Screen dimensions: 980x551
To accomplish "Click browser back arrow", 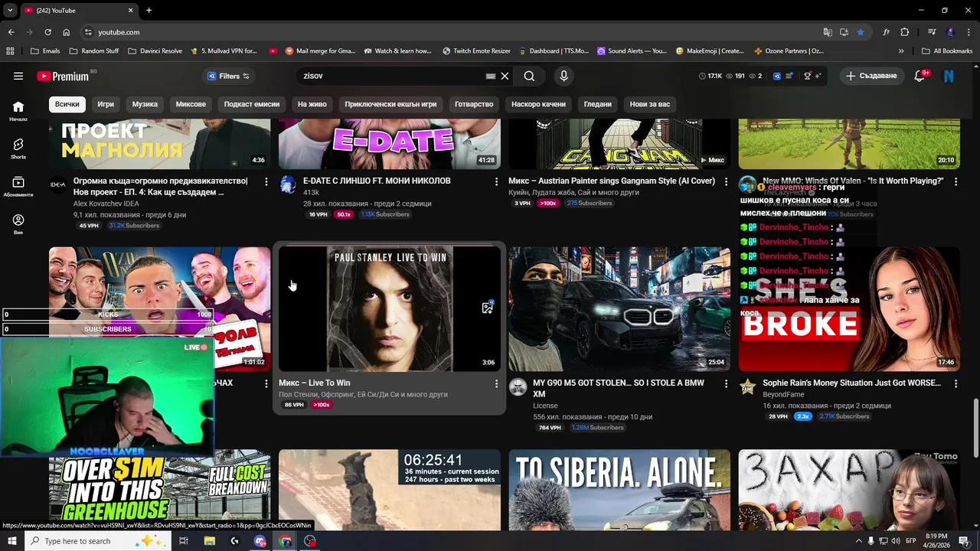I will point(11,32).
